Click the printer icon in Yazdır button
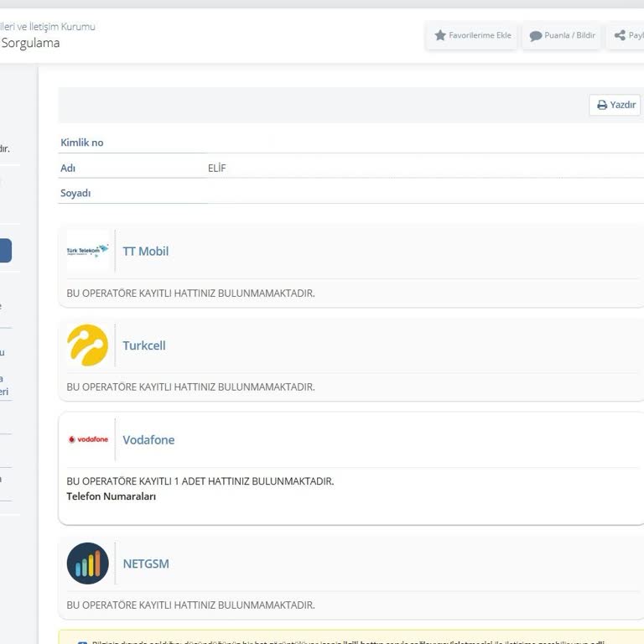Viewport: 644px width, 644px height. tap(602, 105)
